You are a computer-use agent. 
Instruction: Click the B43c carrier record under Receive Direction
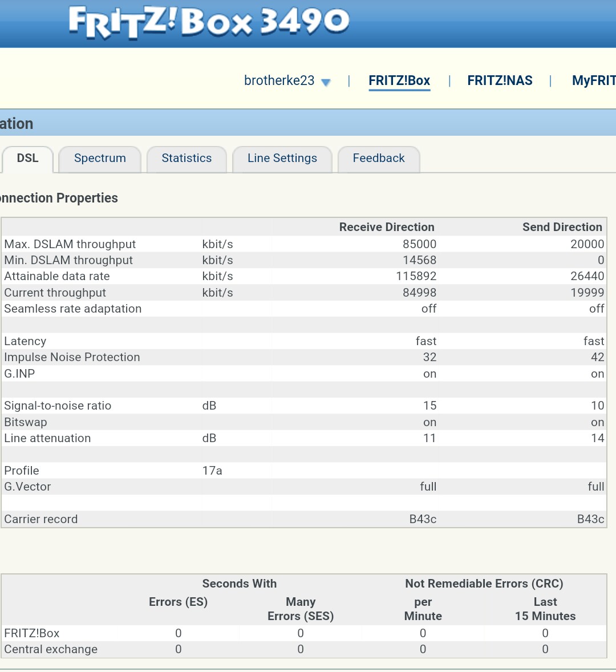(423, 519)
